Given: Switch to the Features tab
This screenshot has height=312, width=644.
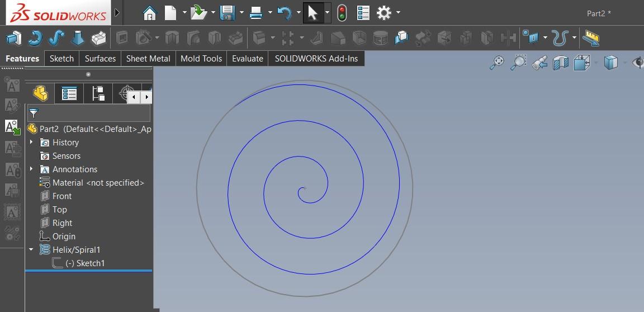Looking at the screenshot, I should (x=22, y=59).
